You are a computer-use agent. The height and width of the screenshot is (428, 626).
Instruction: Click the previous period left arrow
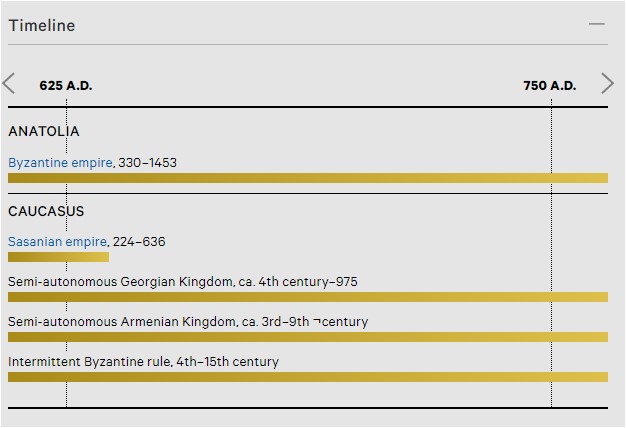click(x=9, y=83)
